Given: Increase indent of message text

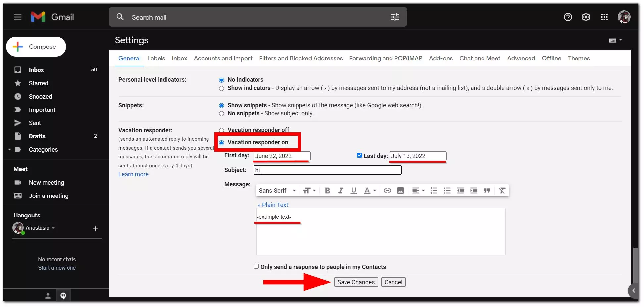Looking at the screenshot, I should click(x=474, y=191).
